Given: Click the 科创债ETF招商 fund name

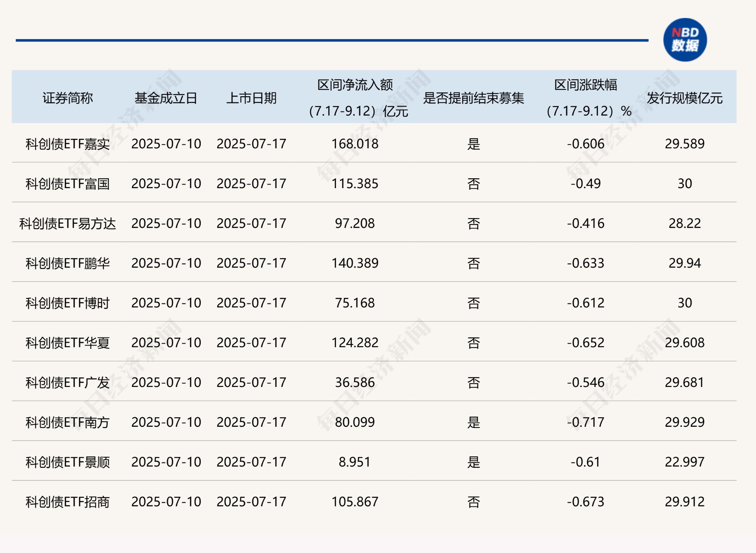Looking at the screenshot, I should (x=67, y=502).
